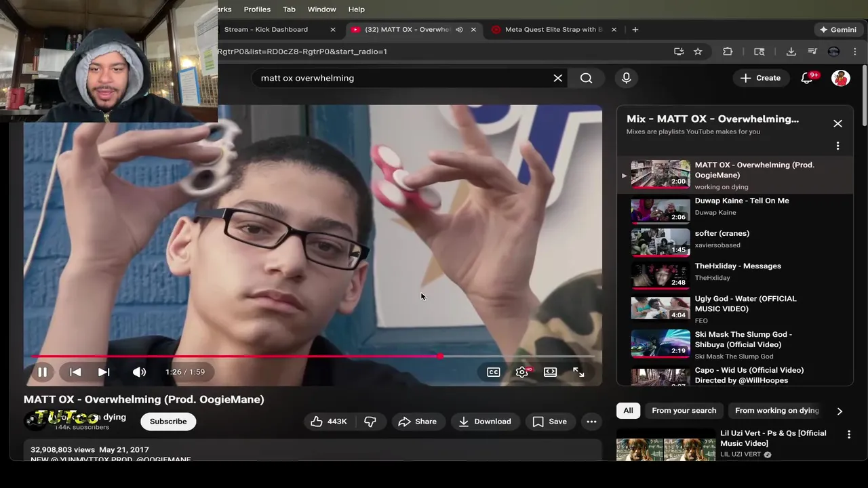This screenshot has height=488, width=868.
Task: Open YouTube notifications bell
Action: (807, 78)
